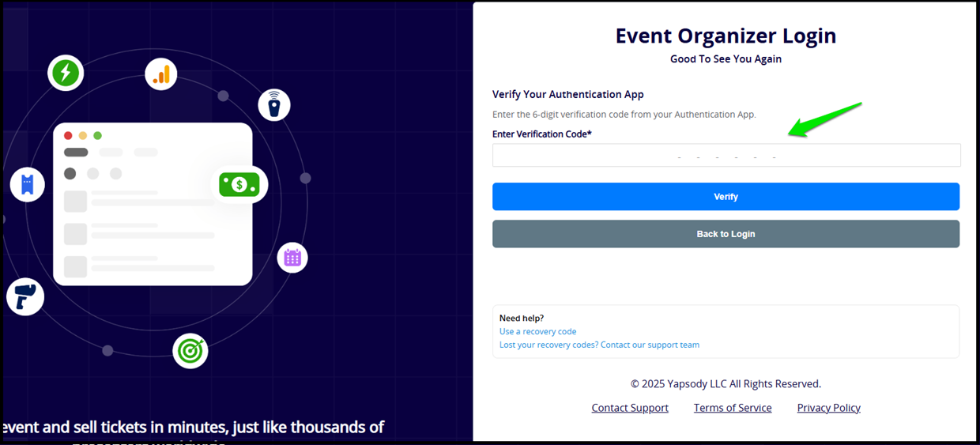
Task: Click the green dollar bill money icon
Action: (240, 185)
